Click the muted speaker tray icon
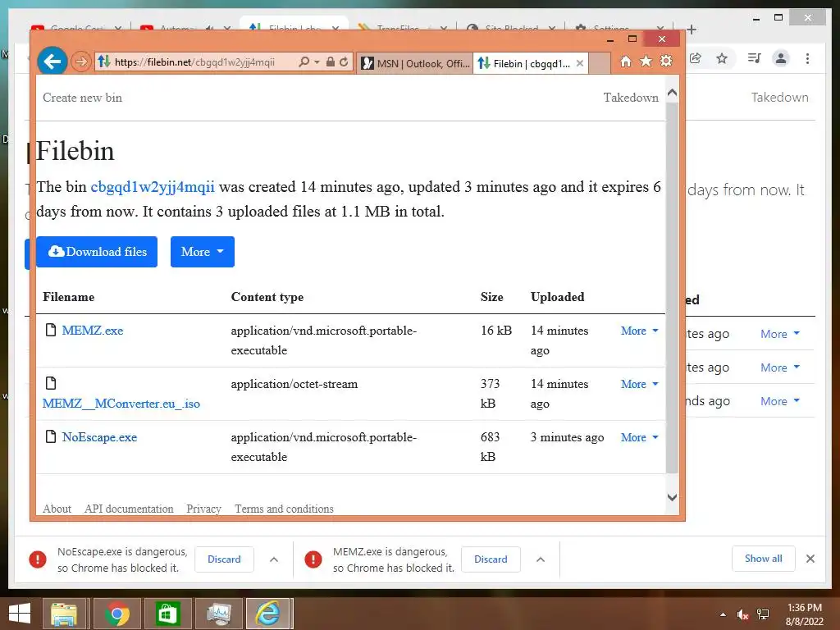The image size is (840, 630). (x=742, y=614)
